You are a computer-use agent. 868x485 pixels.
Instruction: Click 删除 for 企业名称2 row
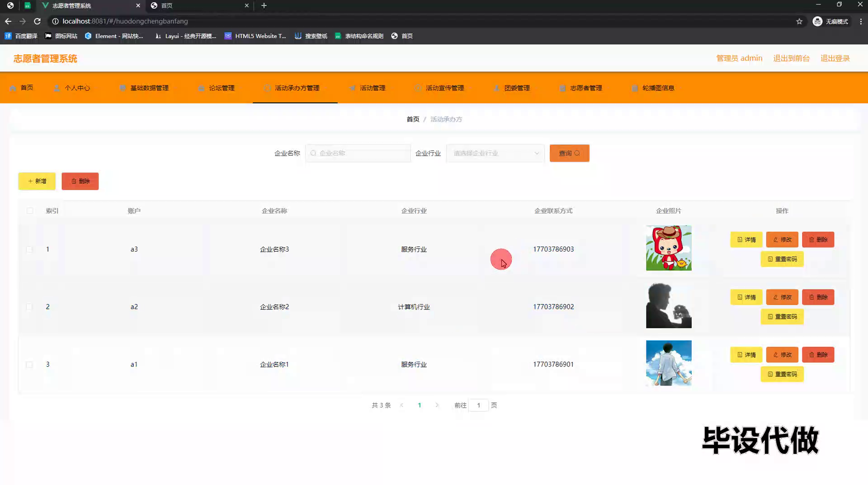point(818,297)
